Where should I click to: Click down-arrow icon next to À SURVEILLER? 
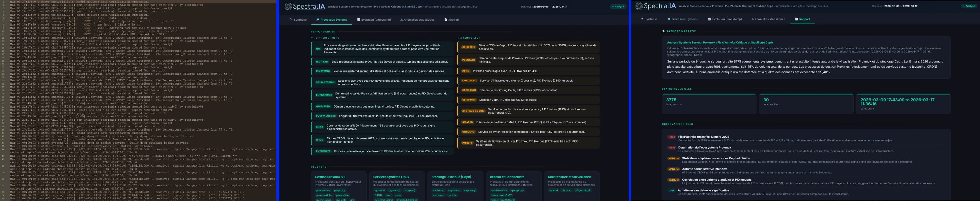pyautogui.click(x=458, y=38)
